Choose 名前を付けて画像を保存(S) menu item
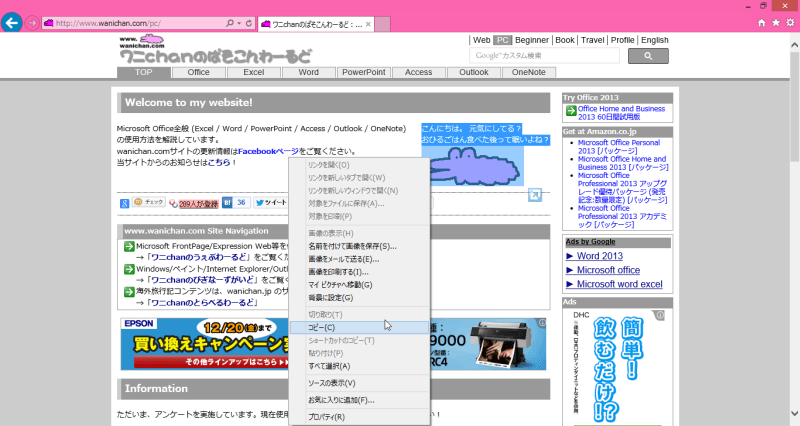800x426 pixels. point(359,246)
